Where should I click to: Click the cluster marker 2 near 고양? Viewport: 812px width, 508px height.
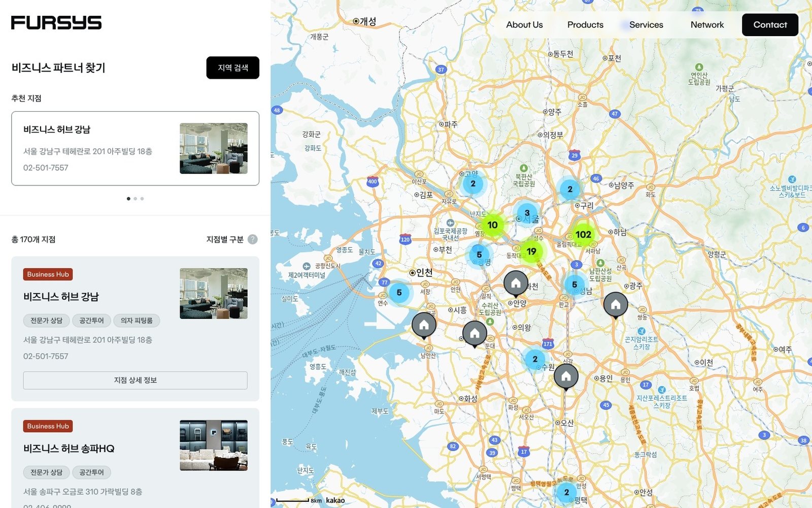pos(473,184)
